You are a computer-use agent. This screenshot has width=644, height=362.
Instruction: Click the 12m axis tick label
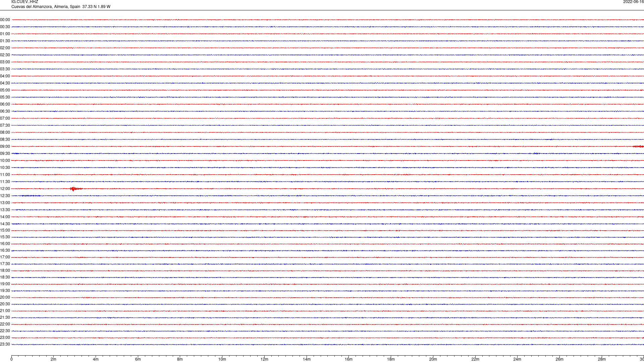(x=264, y=359)
